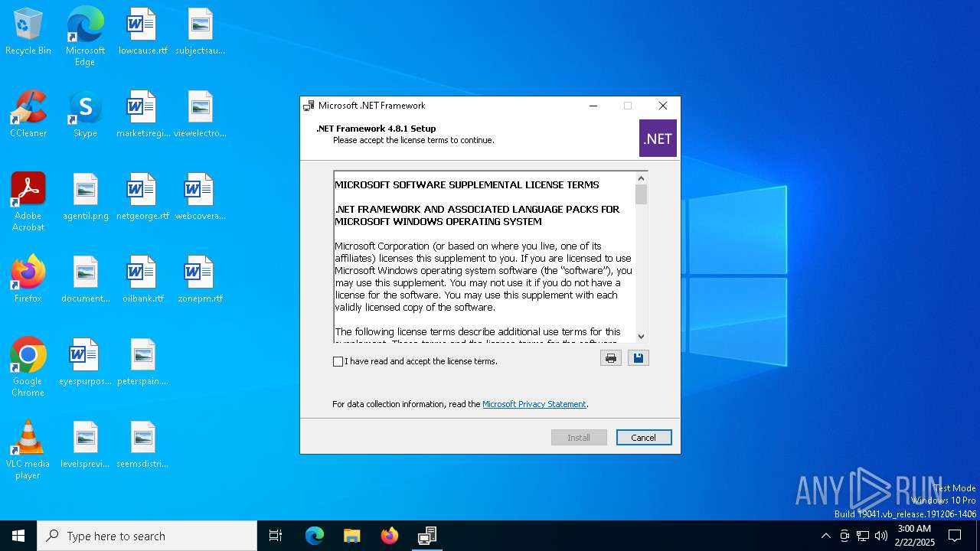Select zonepm.rtf file on desktop
Viewport: 980px width, 551px height.
tap(201, 280)
